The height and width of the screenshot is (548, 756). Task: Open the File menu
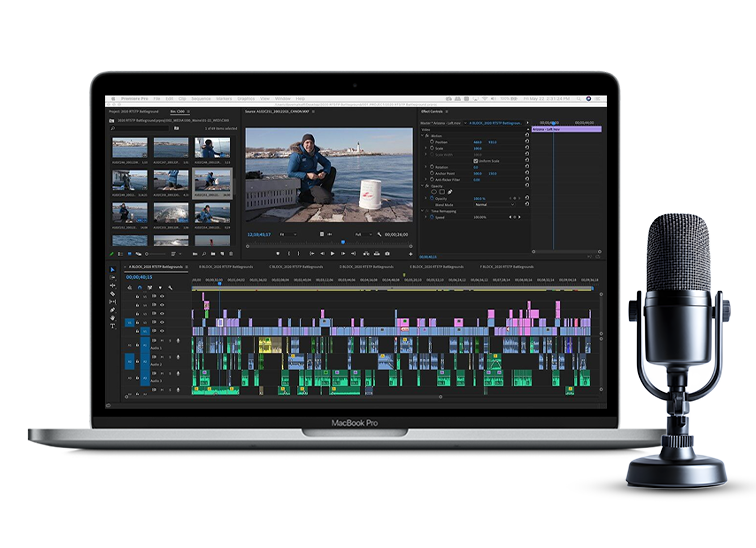tap(157, 98)
